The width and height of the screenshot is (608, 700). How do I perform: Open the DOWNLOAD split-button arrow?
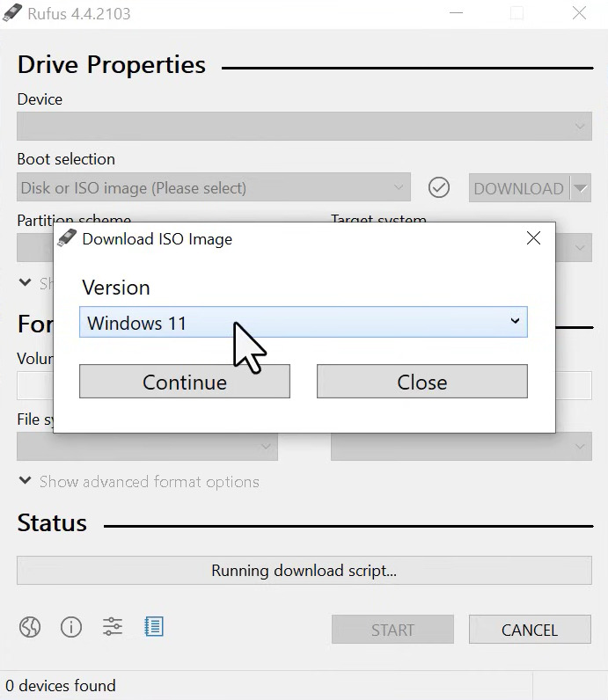581,188
